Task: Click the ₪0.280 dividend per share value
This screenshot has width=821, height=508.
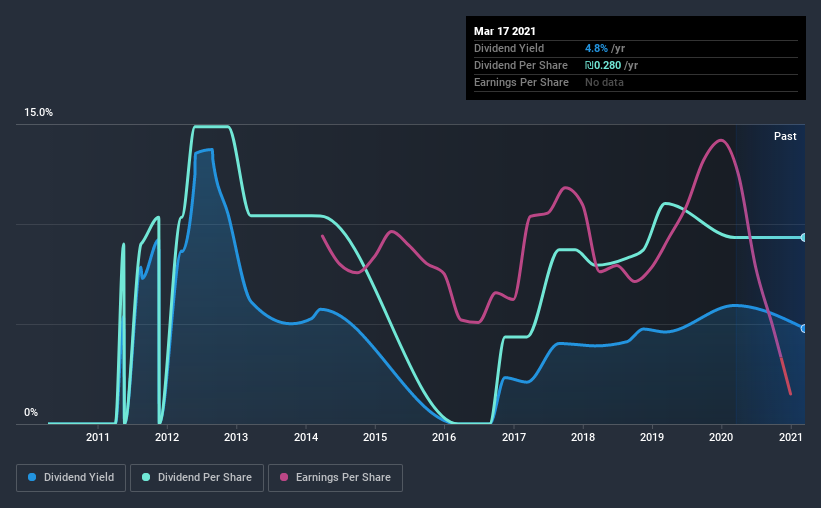Action: (x=603, y=65)
